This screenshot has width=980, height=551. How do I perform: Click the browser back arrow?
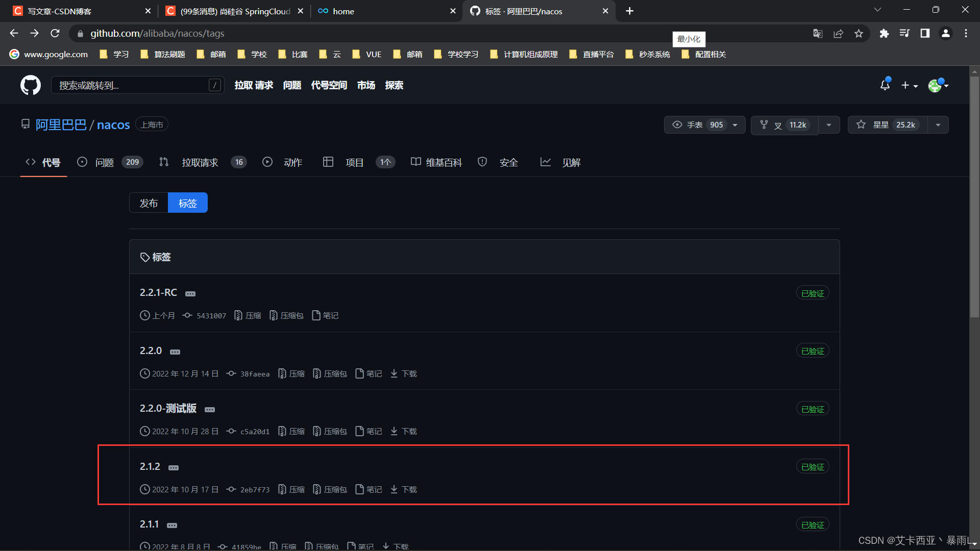click(14, 33)
